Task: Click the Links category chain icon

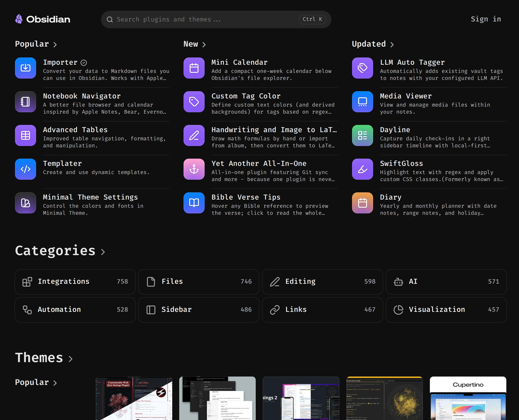Action: [x=275, y=310]
